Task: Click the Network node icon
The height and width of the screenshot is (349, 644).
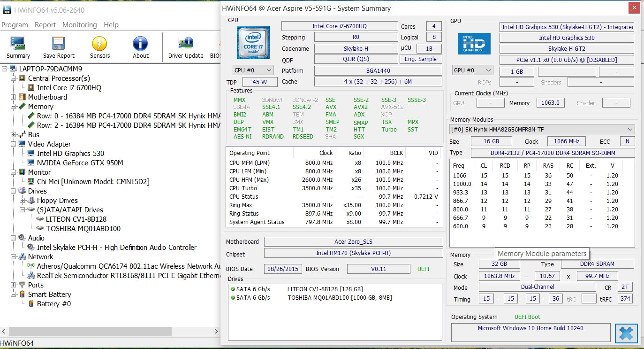Action: [x=22, y=257]
